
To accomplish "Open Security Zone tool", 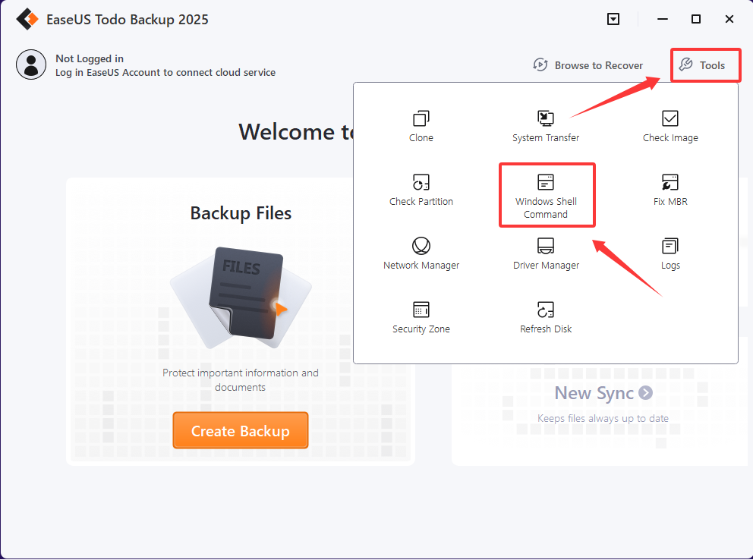I will click(x=421, y=318).
